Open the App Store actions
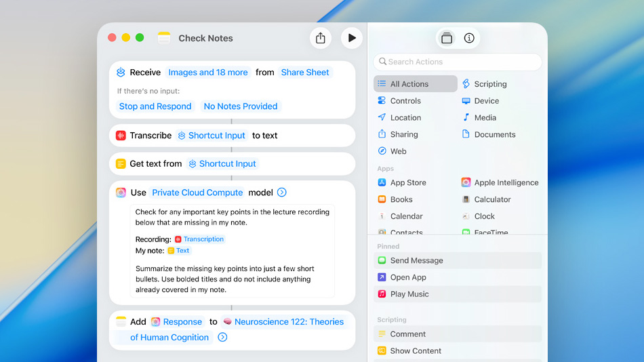 click(x=407, y=182)
